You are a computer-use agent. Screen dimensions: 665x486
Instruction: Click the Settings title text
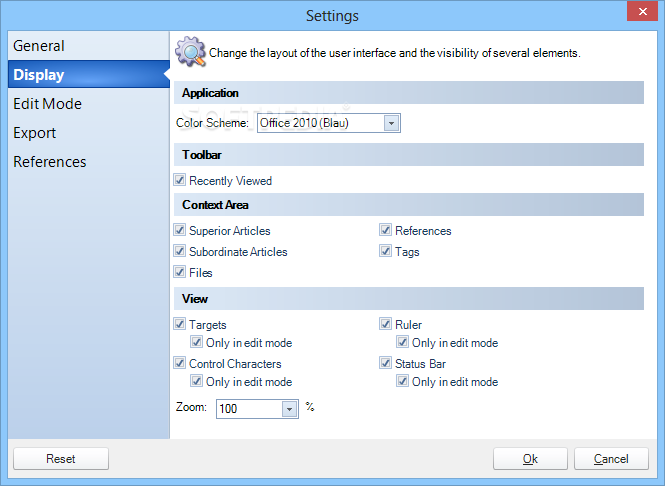pyautogui.click(x=332, y=16)
